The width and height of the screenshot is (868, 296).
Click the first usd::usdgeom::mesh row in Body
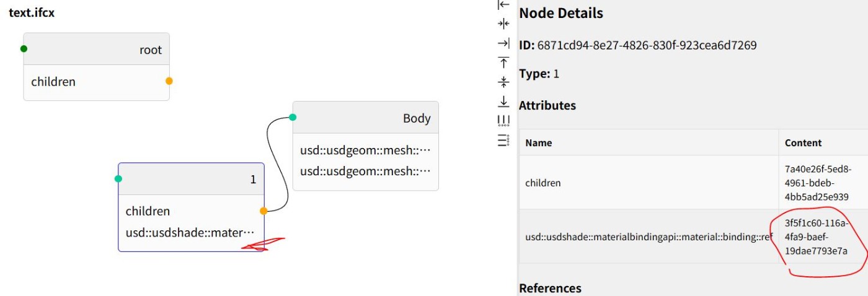[x=365, y=150]
